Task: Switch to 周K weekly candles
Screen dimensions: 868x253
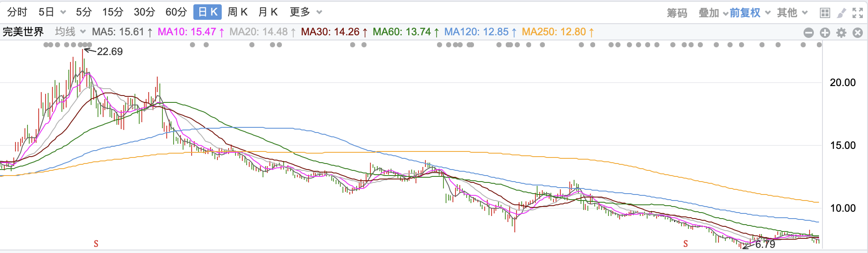Action: click(x=237, y=12)
